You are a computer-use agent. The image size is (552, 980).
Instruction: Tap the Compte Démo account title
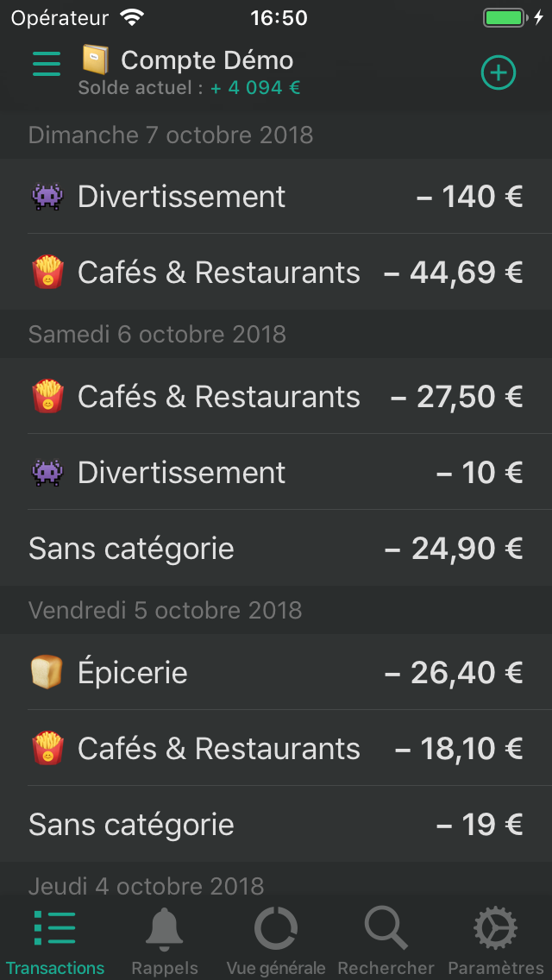[x=207, y=60]
